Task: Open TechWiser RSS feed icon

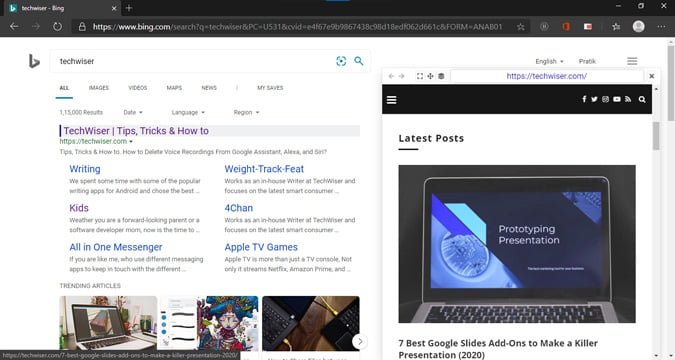Action: 628,99
